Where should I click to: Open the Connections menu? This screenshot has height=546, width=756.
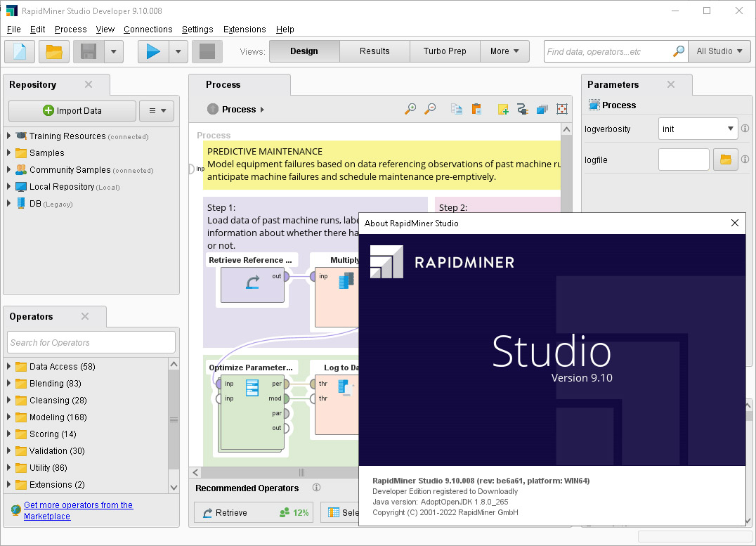pyautogui.click(x=148, y=30)
